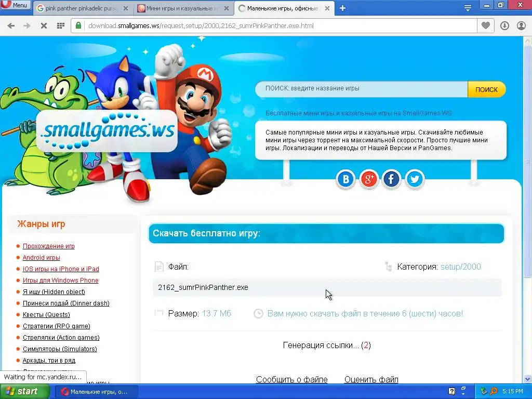The width and height of the screenshot is (532, 399).
Task: Open Принеси подай (Dinner dash) genre
Action: 66,303
